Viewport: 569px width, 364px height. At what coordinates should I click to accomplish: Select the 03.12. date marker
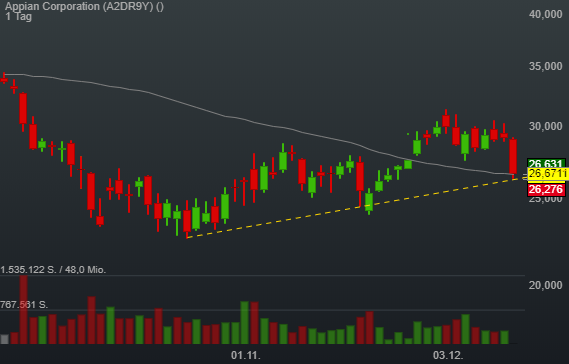pyautogui.click(x=448, y=355)
